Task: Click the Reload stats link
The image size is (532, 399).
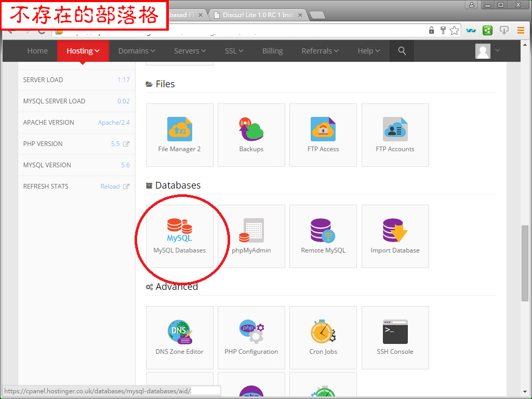Action: [110, 187]
